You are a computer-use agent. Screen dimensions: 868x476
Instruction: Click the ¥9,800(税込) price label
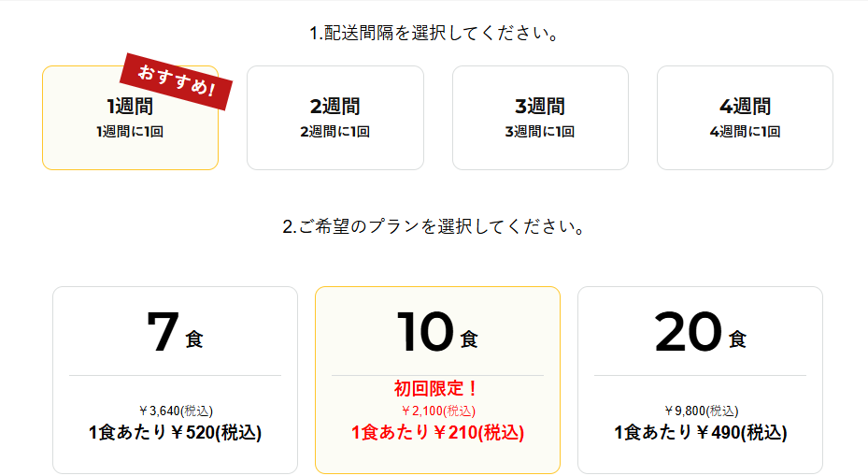pyautogui.click(x=701, y=411)
